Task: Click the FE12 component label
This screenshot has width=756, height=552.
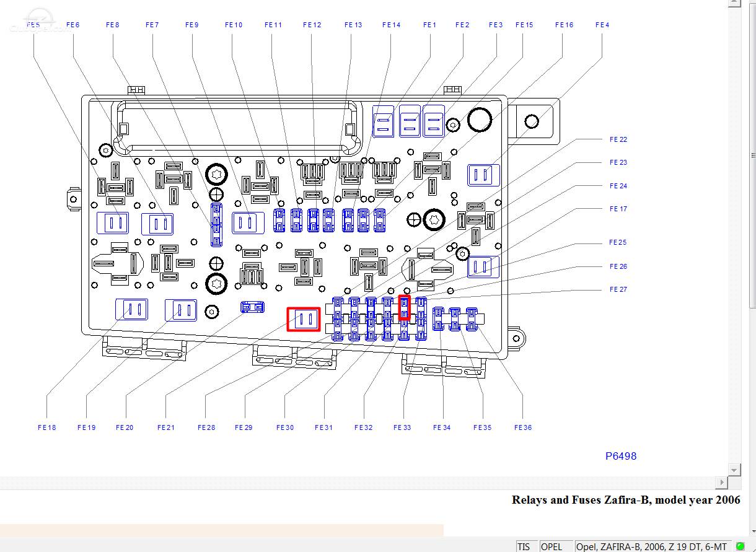Action: coord(312,25)
